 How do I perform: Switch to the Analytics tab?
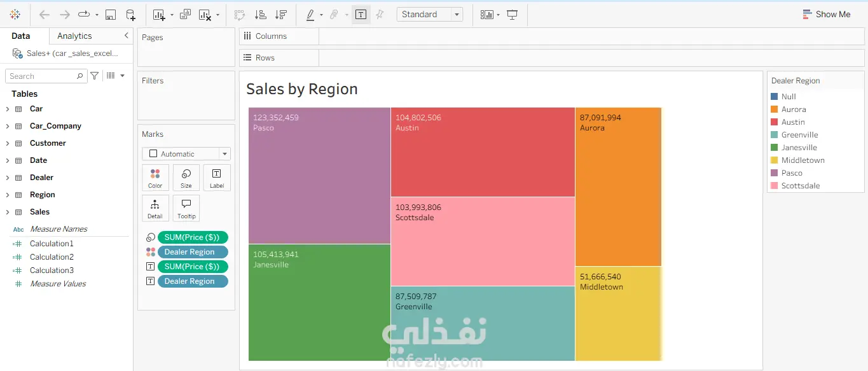tap(74, 36)
